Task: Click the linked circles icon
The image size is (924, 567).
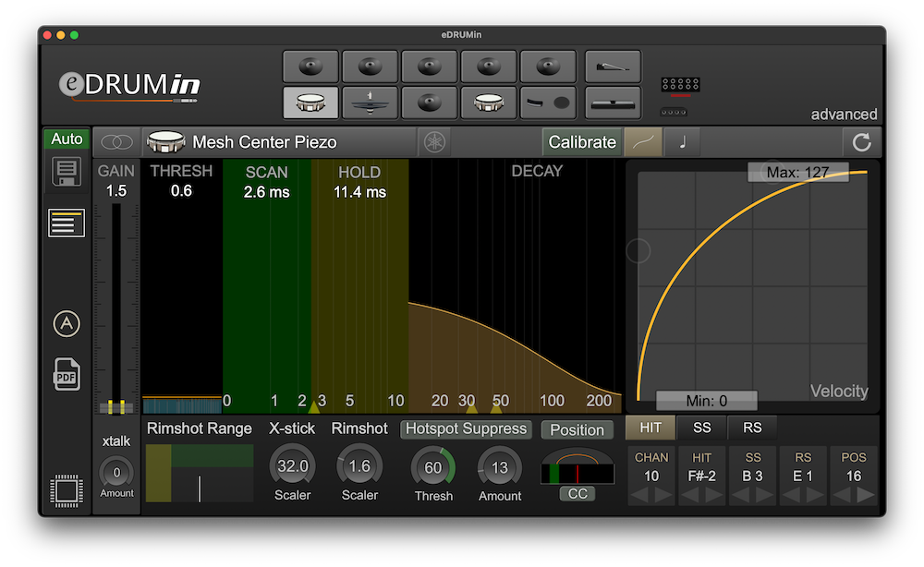Action: (x=116, y=142)
